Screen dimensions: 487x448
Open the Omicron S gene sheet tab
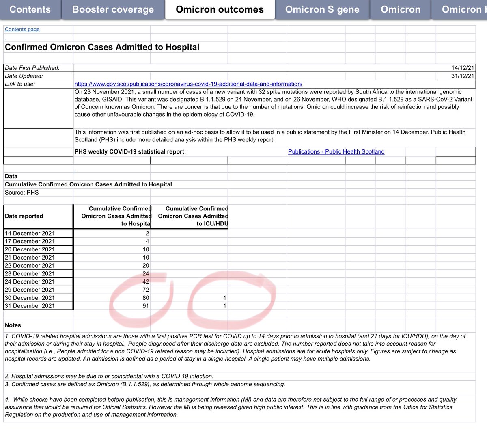pyautogui.click(x=322, y=9)
